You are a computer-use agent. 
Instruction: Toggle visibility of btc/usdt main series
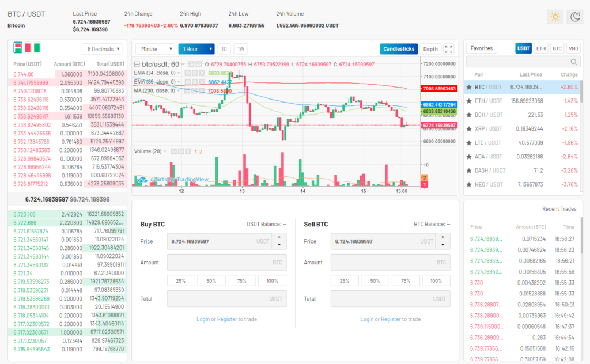point(191,65)
